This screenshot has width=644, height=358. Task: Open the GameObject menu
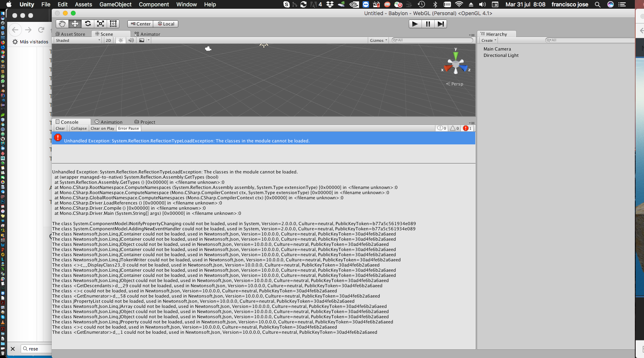115,4
